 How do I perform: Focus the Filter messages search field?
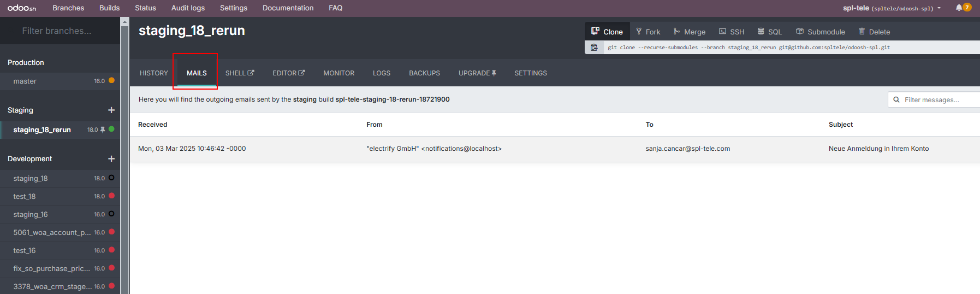coord(934,99)
